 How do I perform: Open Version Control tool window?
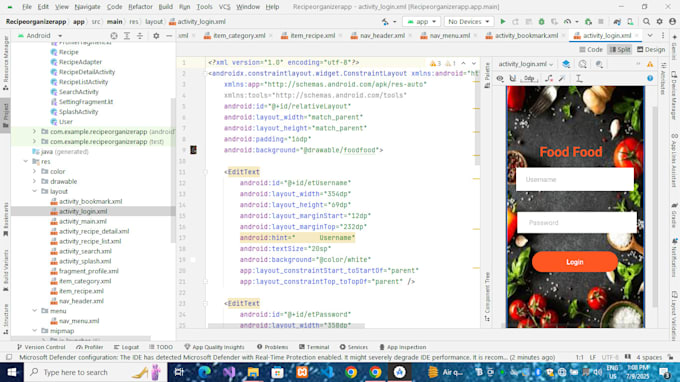pos(41,347)
